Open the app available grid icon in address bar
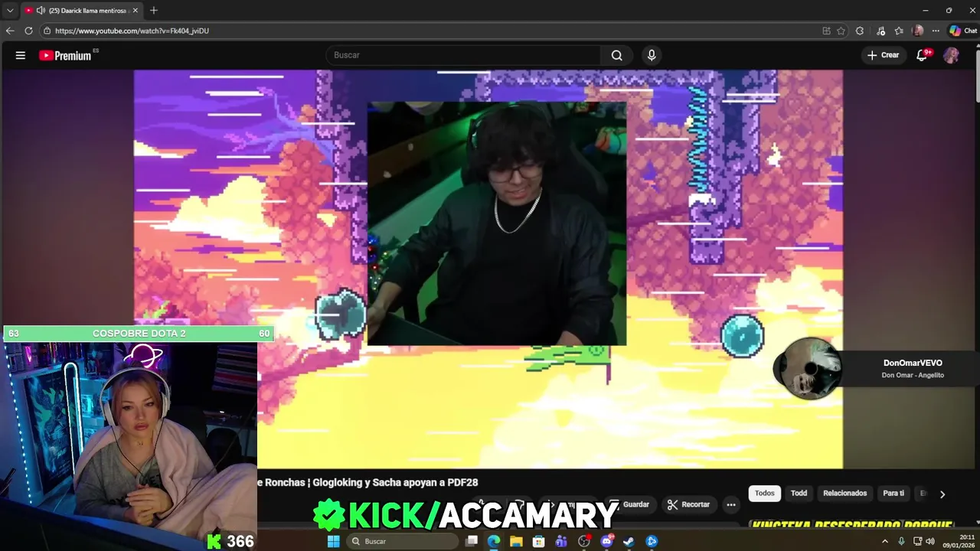 pyautogui.click(x=826, y=31)
